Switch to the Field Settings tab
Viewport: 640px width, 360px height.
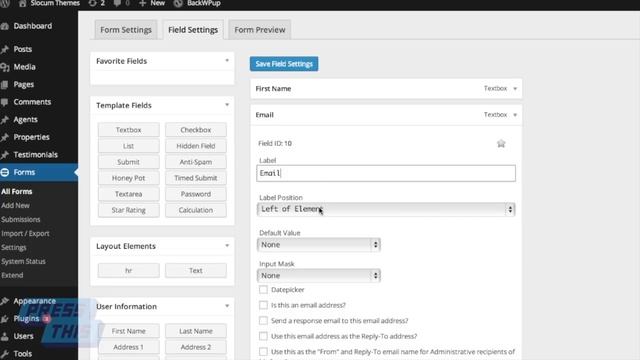pyautogui.click(x=193, y=30)
